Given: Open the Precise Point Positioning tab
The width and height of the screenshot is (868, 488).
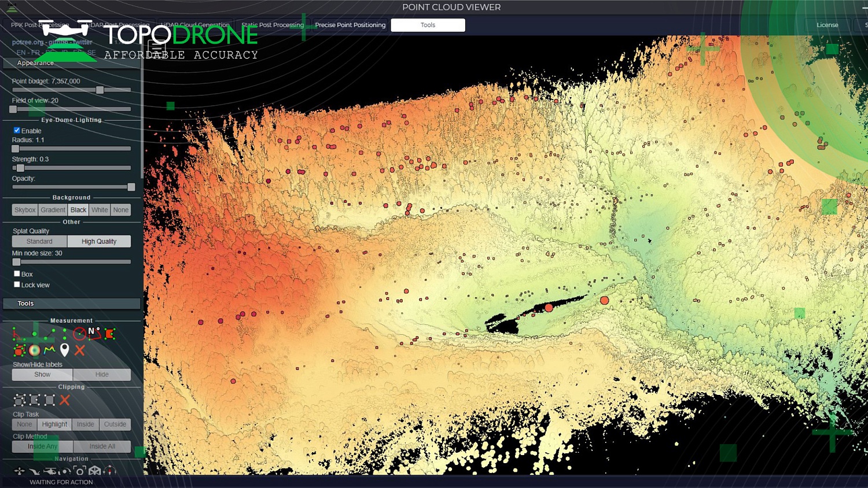Looking at the screenshot, I should (x=350, y=25).
